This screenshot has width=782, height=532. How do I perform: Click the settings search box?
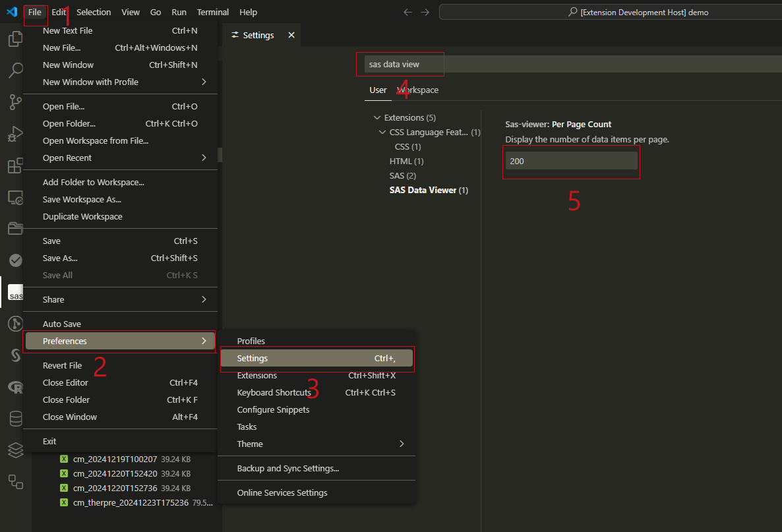coord(573,65)
